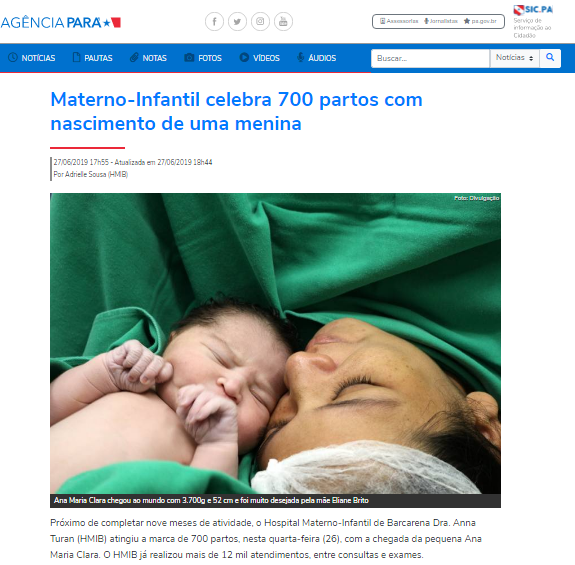Open the SIC.PA logo link
The height and width of the screenshot is (565, 575).
coord(533,9)
